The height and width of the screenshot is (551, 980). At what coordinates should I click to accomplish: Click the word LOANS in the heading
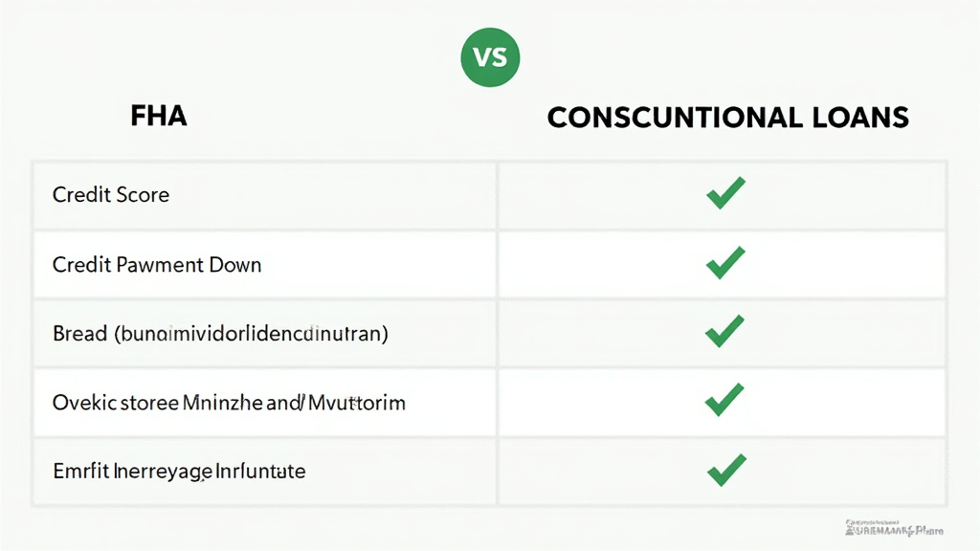click(859, 119)
